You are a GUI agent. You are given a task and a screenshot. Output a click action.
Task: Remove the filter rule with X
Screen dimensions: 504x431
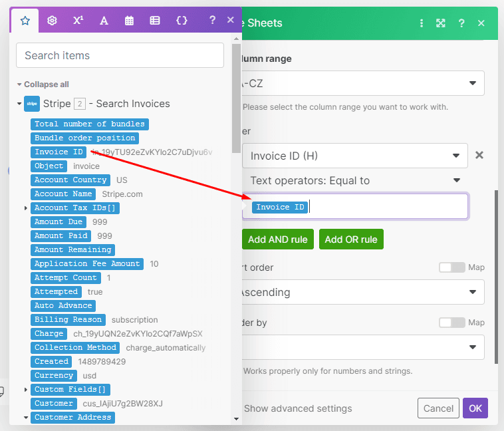(479, 156)
